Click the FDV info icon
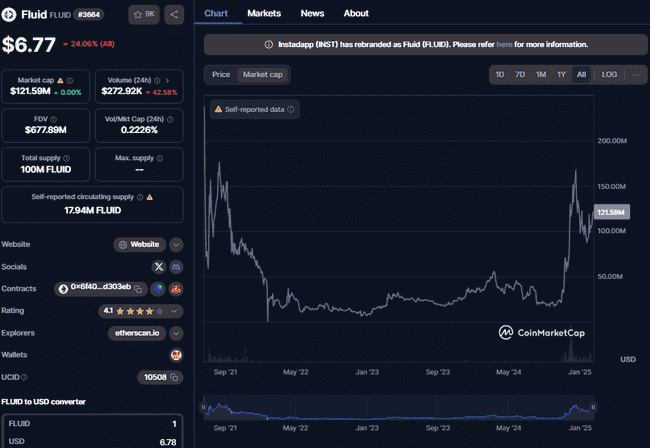650x448 pixels. click(x=53, y=119)
